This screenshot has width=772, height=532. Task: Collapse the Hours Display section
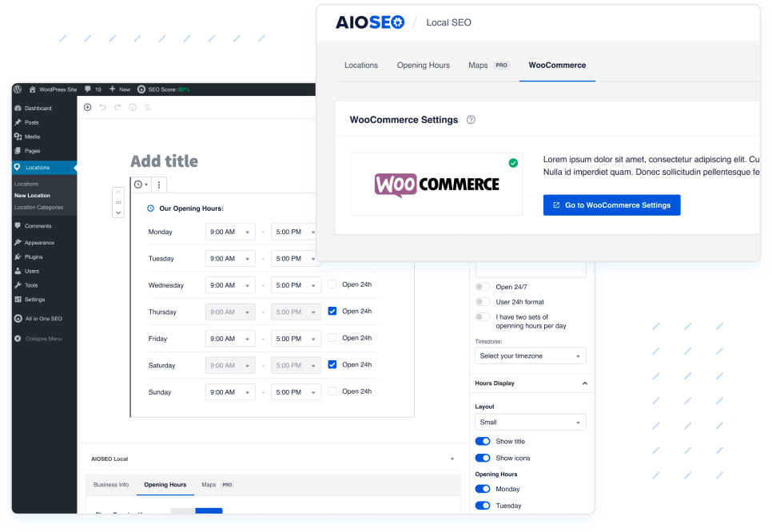coord(585,383)
